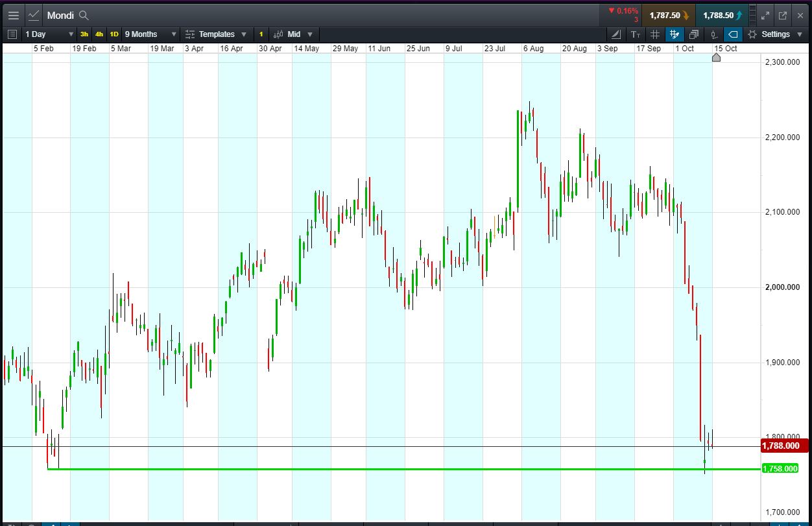812x526 pixels.
Task: Open the Settings dropdown
Action: 775,34
